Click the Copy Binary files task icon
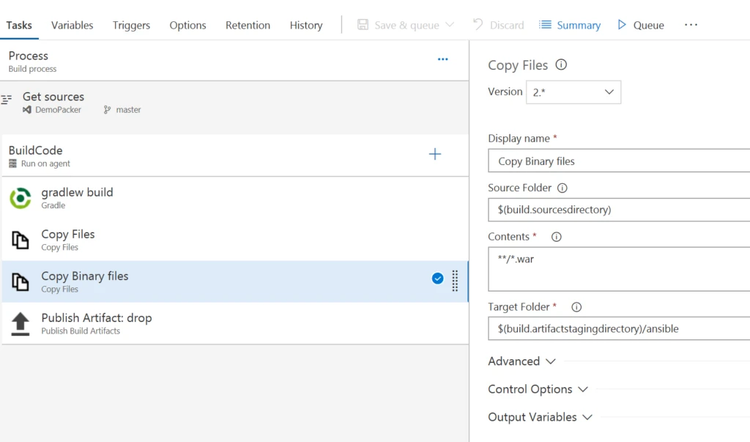Image resolution: width=750 pixels, height=442 pixels. point(20,282)
